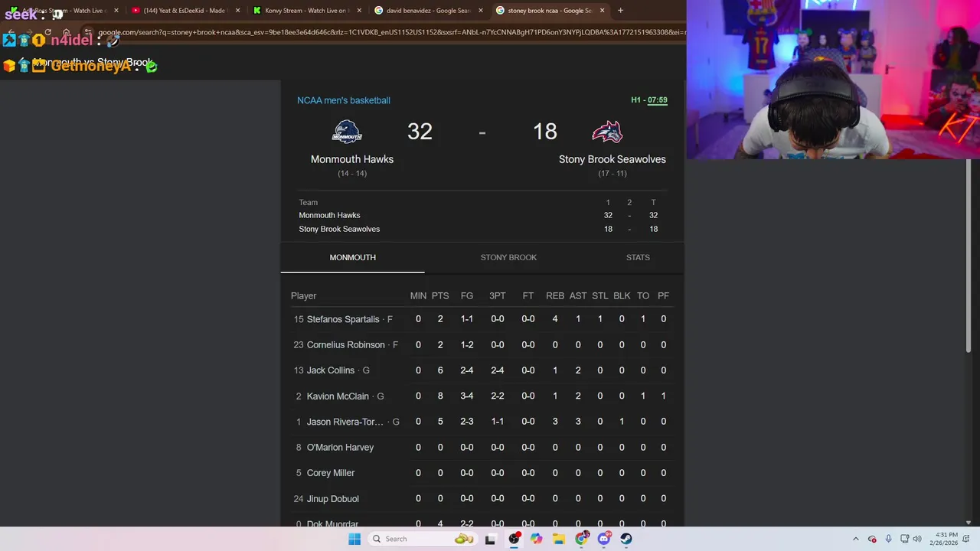The height and width of the screenshot is (551, 980).
Task: Select player Jason Rivera-Tor…
Action: pyautogui.click(x=345, y=422)
